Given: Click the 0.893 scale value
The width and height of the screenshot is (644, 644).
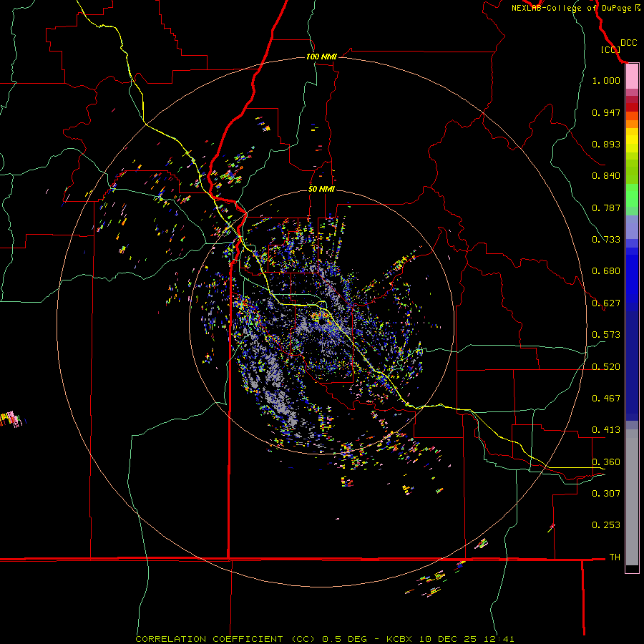Looking at the screenshot, I should pos(606,144).
